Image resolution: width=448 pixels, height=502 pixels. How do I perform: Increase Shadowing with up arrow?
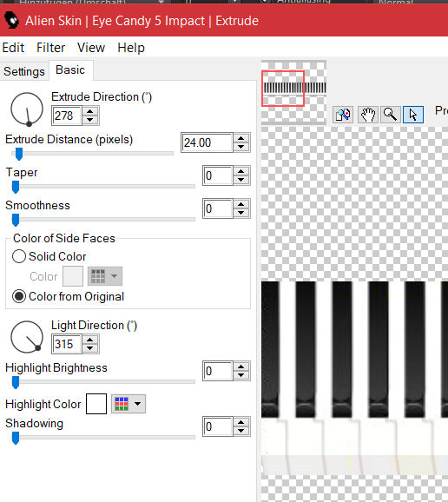[x=241, y=422]
